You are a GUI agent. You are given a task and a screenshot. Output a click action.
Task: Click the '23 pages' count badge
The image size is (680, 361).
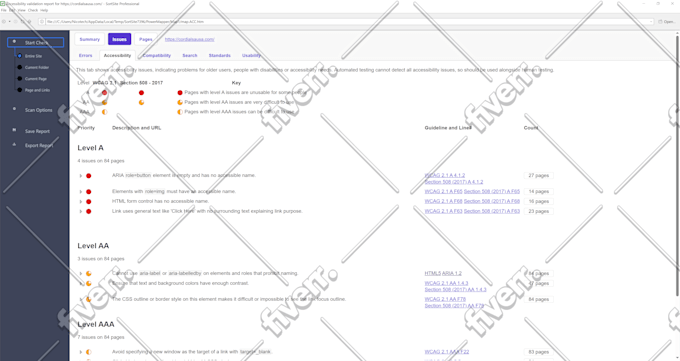pyautogui.click(x=539, y=211)
